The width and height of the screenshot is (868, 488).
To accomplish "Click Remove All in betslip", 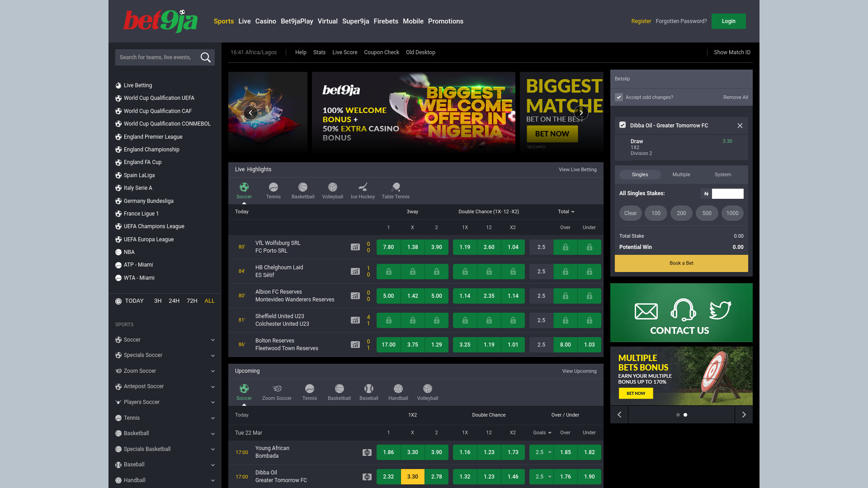I will (x=736, y=97).
